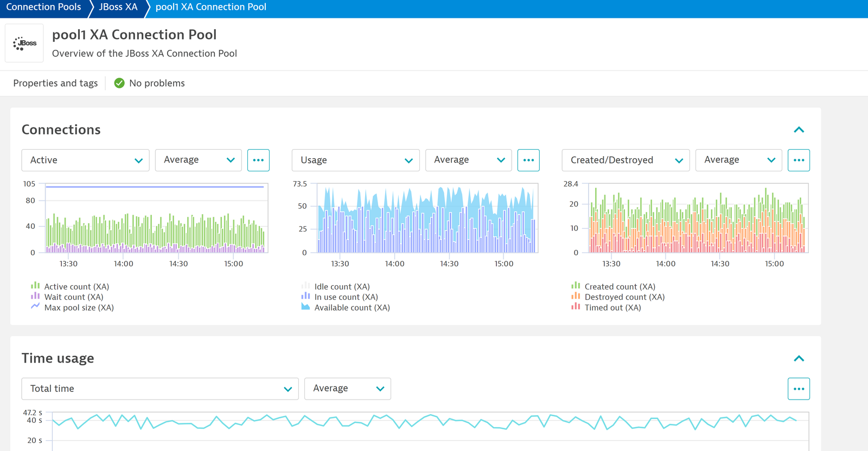Go to JBoss XA breadcrumb

pyautogui.click(x=118, y=7)
